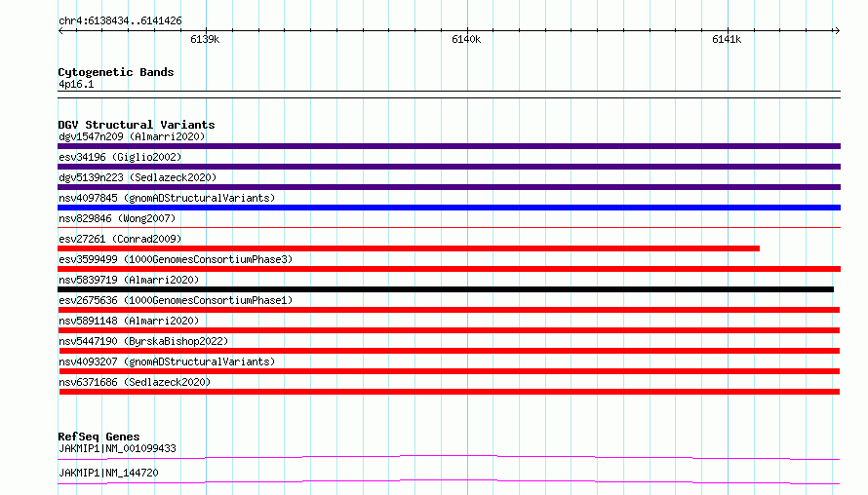Click the purple bar under dgv1547n209
This screenshot has height=495, width=868.
449,146
